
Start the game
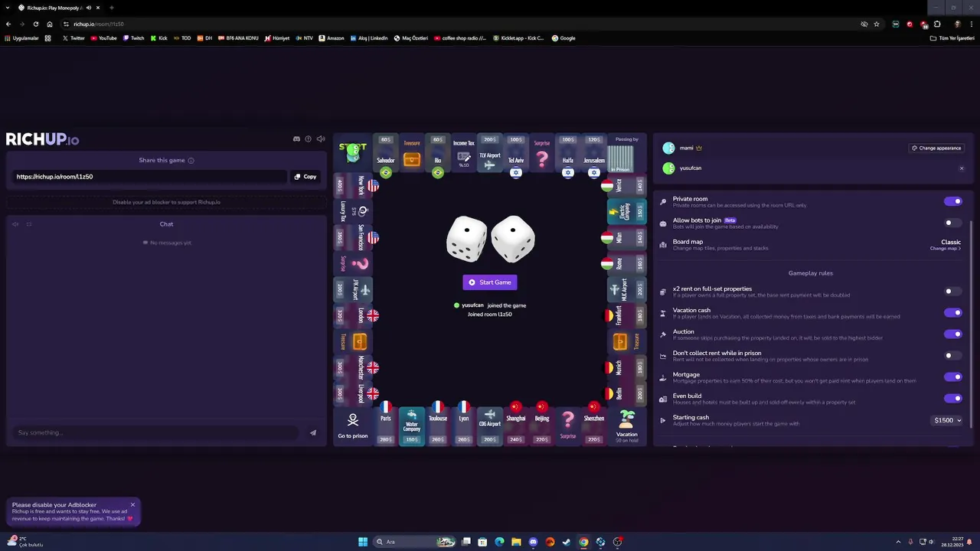(x=490, y=282)
